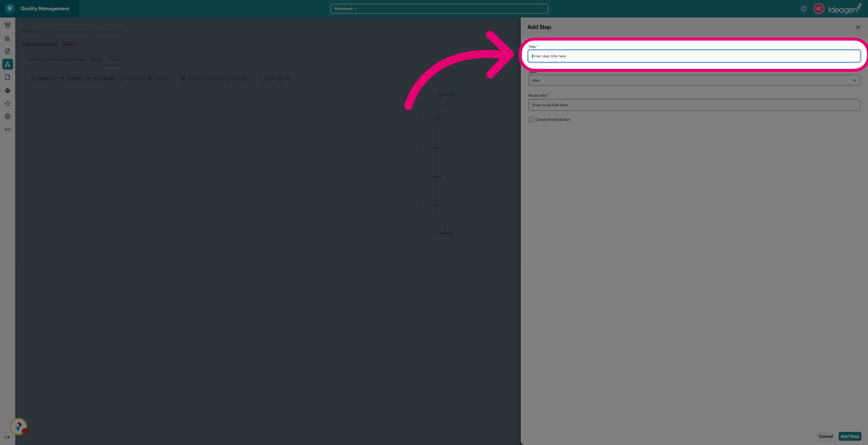Click the search magnifier icon in top bar
Viewport: 868px width, 445px height.
543,9
